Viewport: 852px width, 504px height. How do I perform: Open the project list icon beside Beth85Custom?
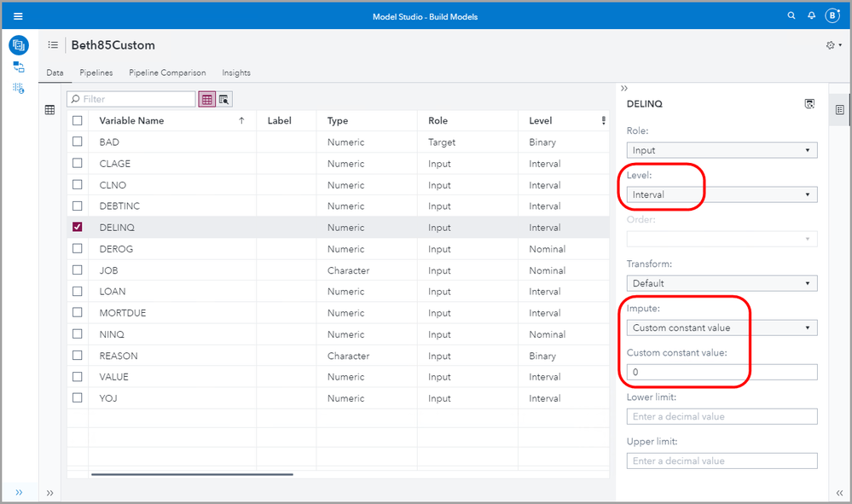(x=53, y=45)
